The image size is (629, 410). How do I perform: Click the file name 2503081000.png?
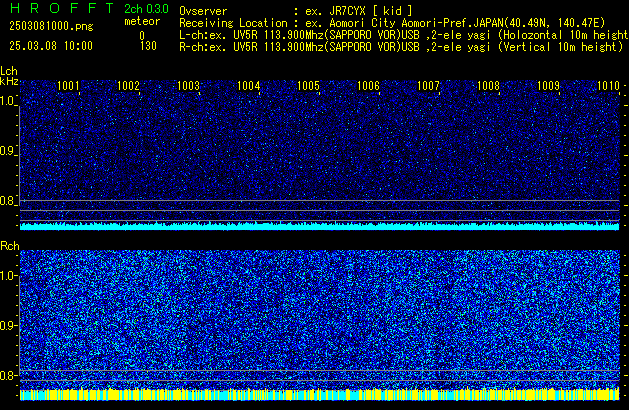(x=51, y=26)
